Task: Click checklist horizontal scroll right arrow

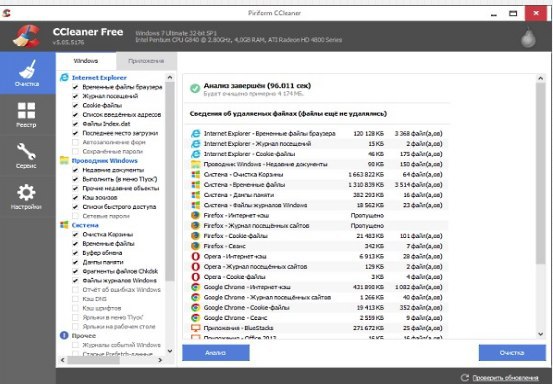Action: click(160, 360)
